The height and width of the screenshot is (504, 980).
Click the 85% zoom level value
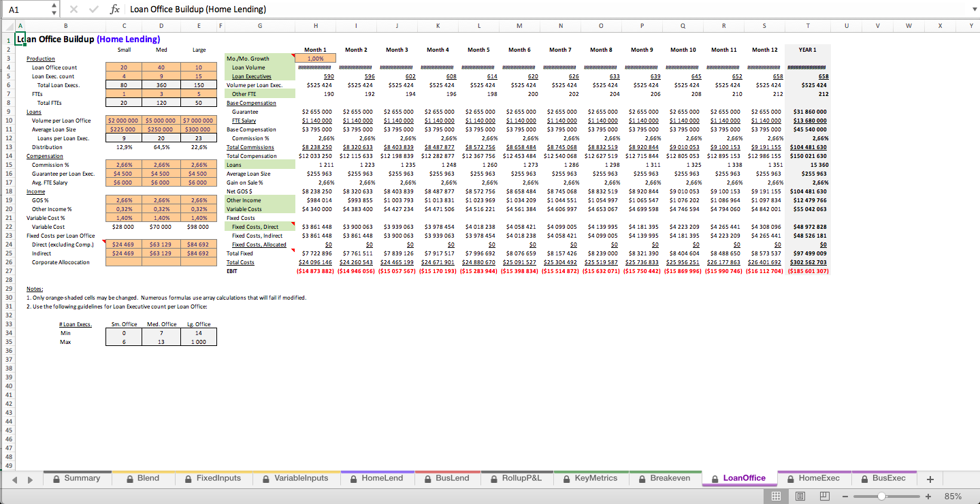tap(953, 496)
